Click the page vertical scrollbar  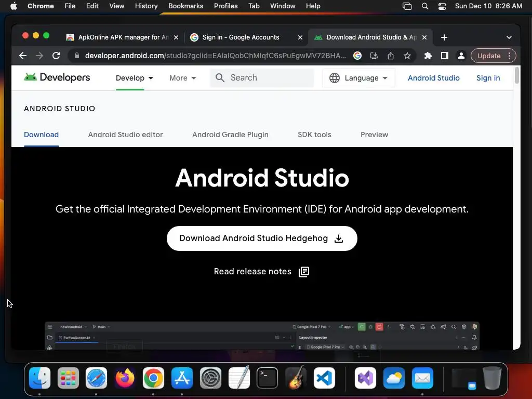click(x=516, y=75)
